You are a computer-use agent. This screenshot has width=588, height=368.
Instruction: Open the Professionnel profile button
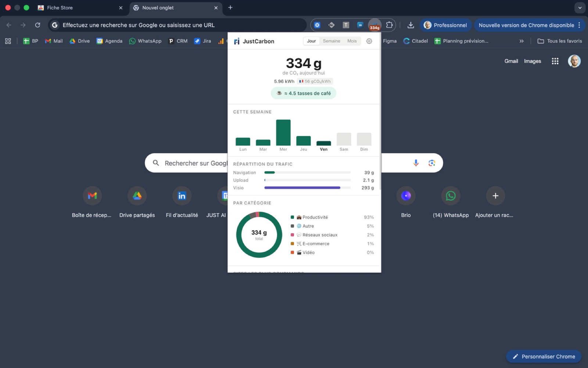(445, 25)
